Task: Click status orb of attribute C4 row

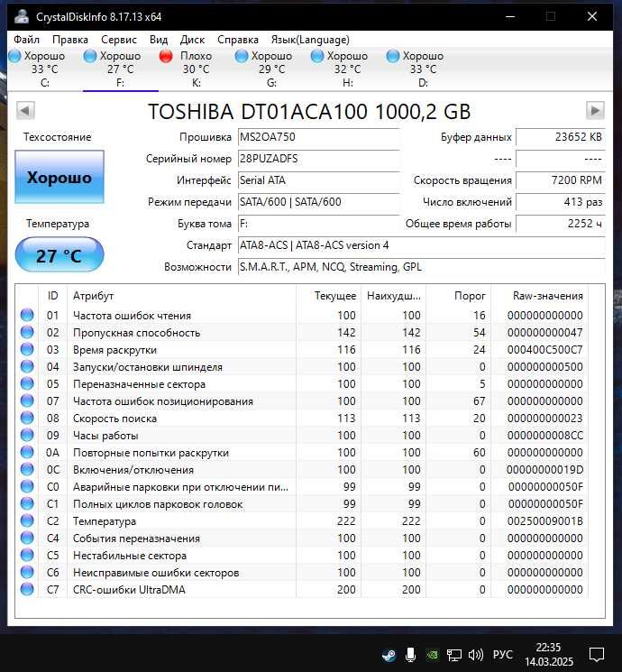Action: click(x=27, y=538)
